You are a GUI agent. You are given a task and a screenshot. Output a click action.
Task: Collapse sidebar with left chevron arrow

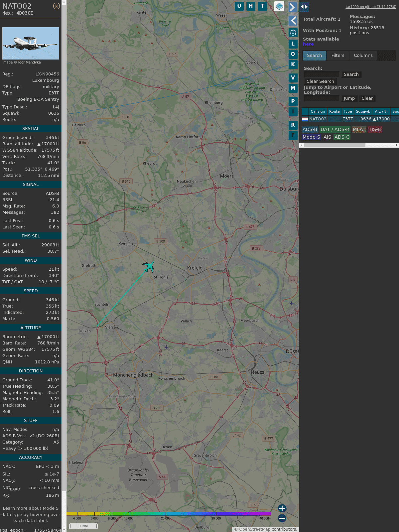[293, 21]
